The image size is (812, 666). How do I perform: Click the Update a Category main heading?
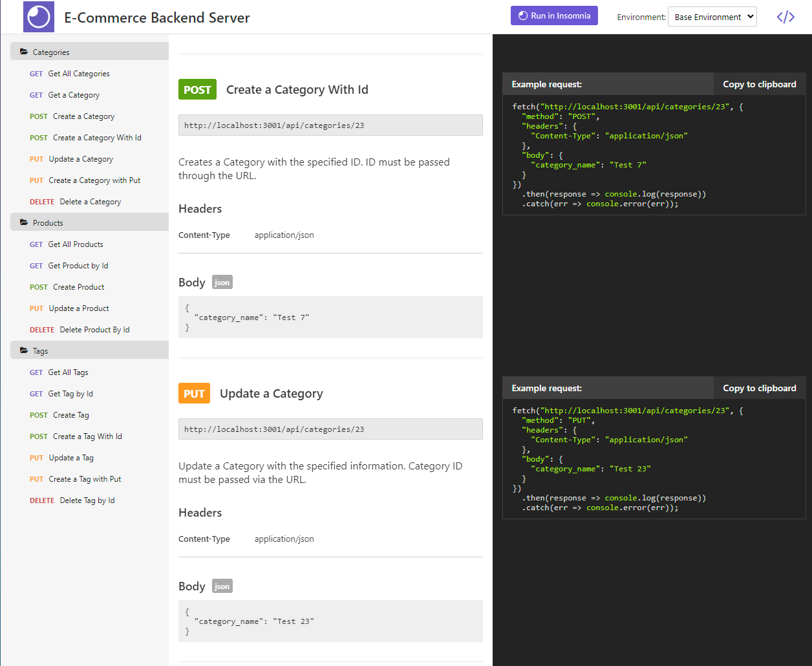pos(272,394)
